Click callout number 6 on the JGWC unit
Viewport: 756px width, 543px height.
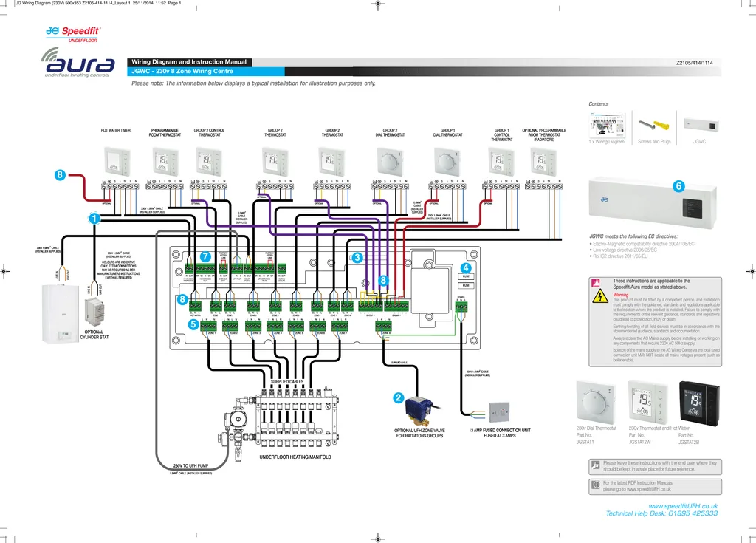pos(679,186)
